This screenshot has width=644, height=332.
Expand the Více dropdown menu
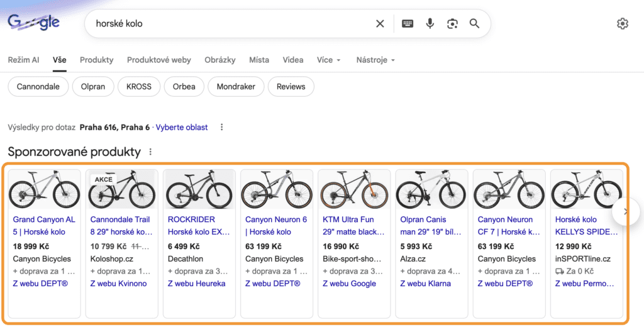click(x=328, y=60)
